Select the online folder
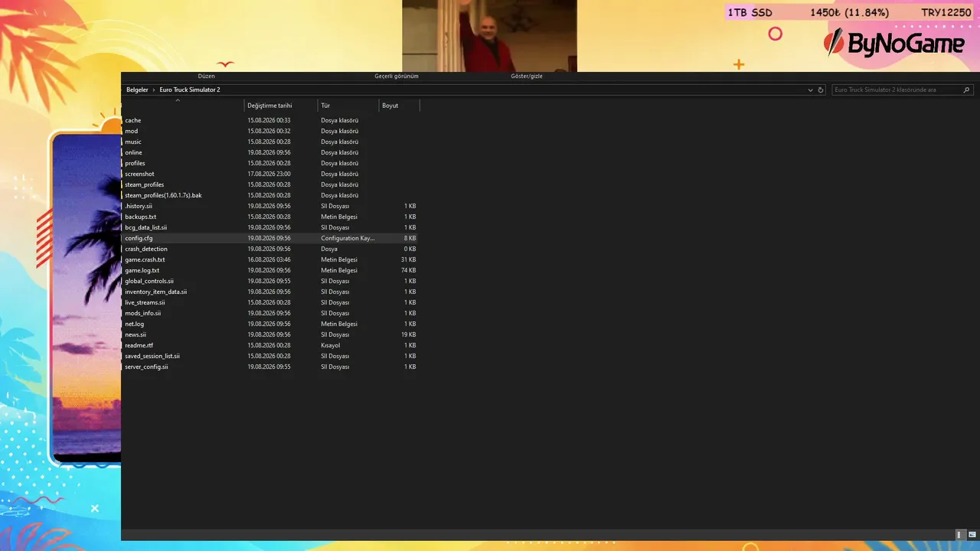This screenshot has height=551, width=980. [x=134, y=152]
